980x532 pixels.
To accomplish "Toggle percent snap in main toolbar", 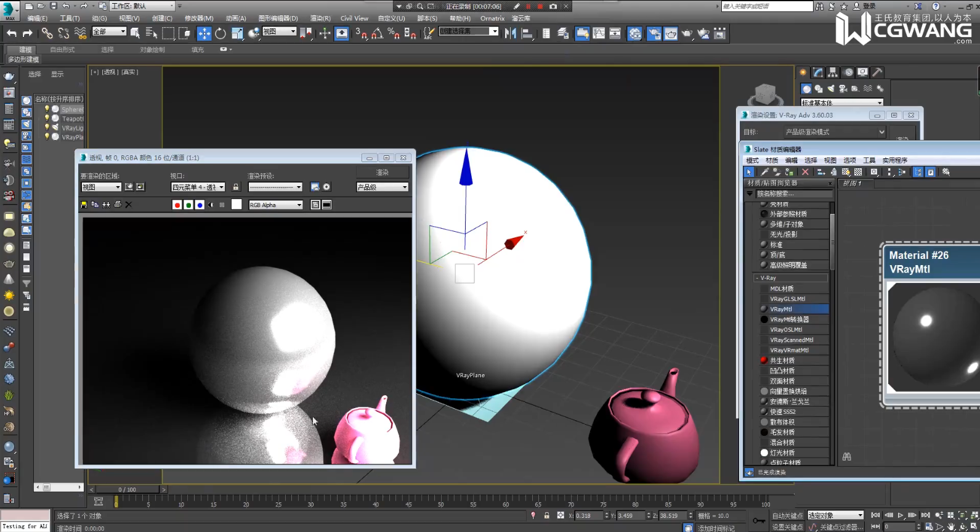I will pos(394,33).
